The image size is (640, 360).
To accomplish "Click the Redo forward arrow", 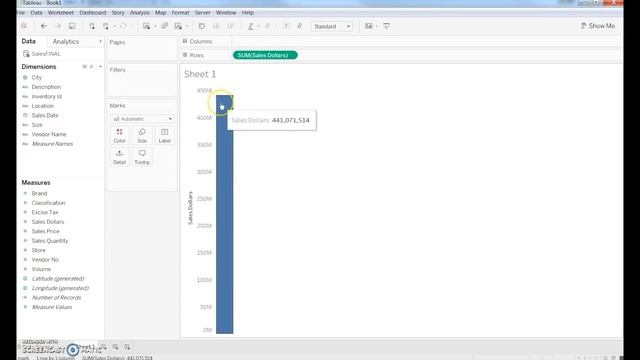I will coord(58,26).
